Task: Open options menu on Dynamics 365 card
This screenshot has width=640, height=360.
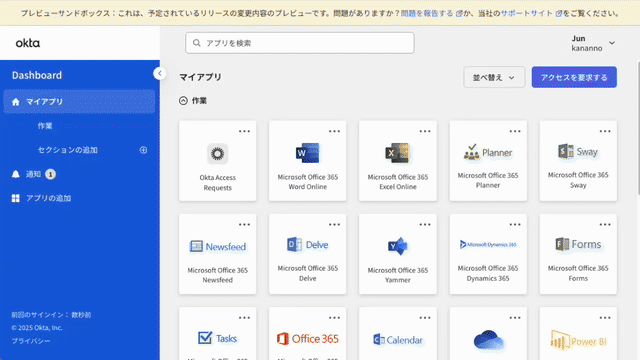Action: 515,224
